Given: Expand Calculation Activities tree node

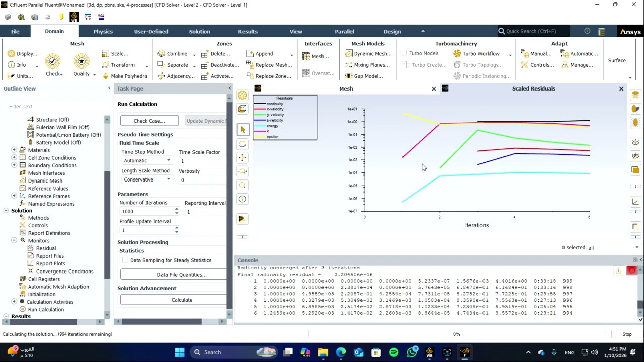Looking at the screenshot, I should [x=14, y=302].
